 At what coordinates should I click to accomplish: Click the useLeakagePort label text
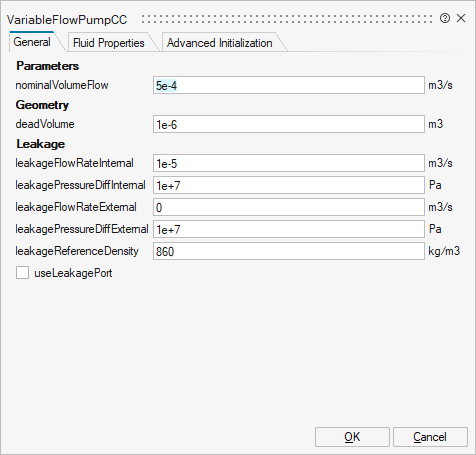coord(73,273)
